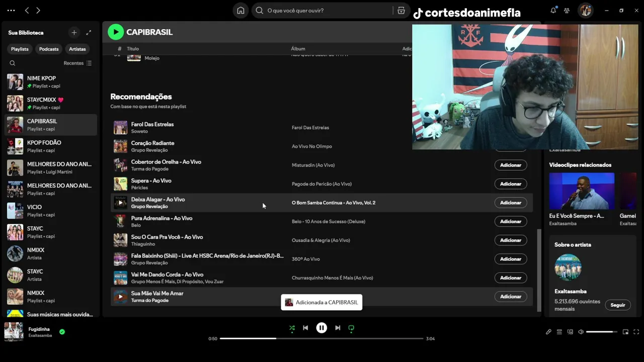Image resolution: width=644 pixels, height=362 pixels.
Task: Select the Artistas filter chip
Action: click(77, 49)
